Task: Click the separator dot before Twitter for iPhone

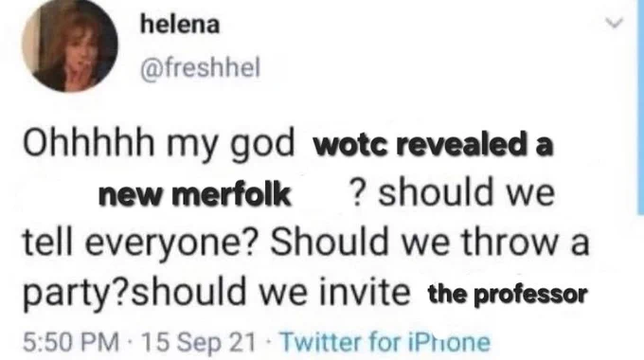Action: (269, 342)
